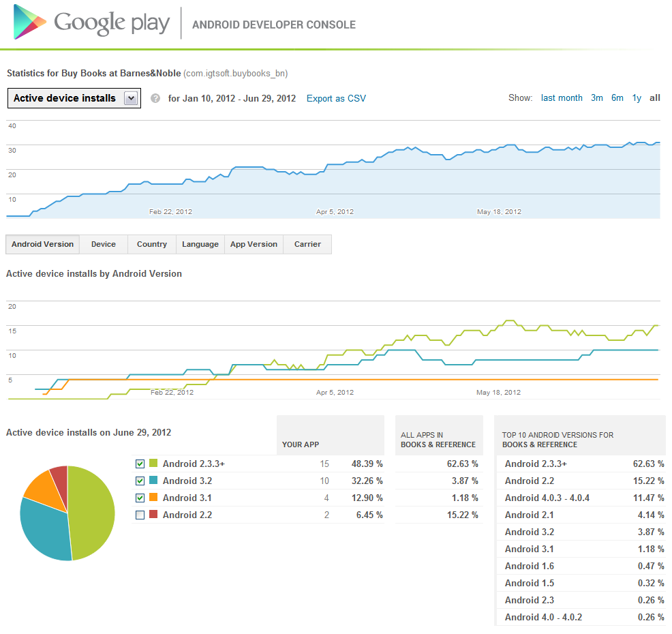Uncheck Android 3.2 checkbox
This screenshot has width=672, height=634.
(x=140, y=481)
